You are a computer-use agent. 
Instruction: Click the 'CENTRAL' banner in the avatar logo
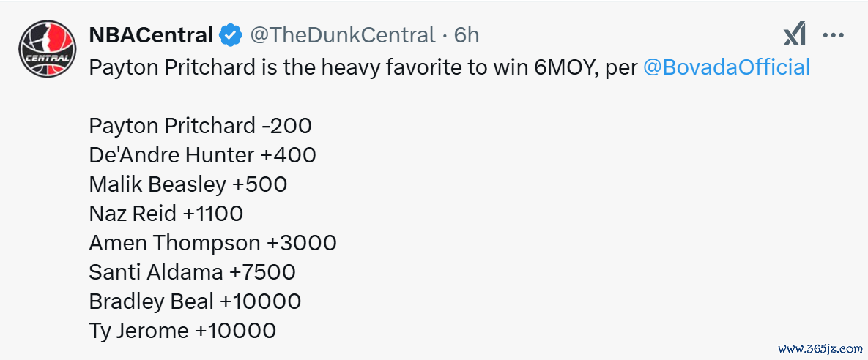coord(46,59)
